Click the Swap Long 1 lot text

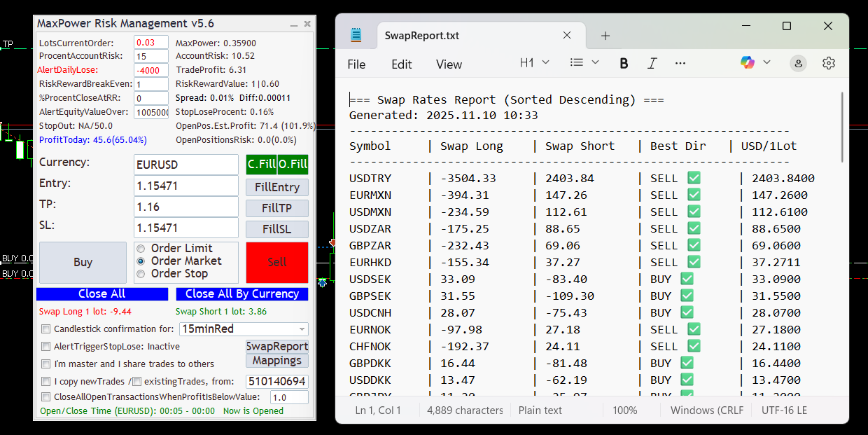85,312
